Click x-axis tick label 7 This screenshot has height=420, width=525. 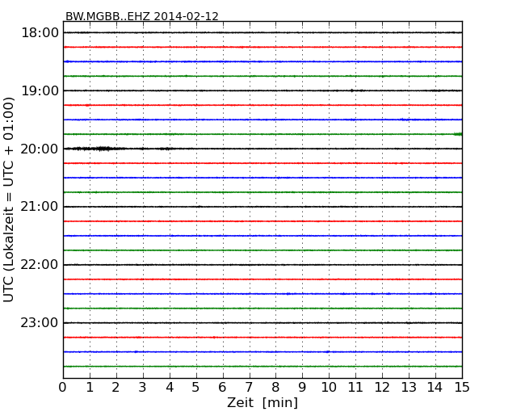point(249,388)
